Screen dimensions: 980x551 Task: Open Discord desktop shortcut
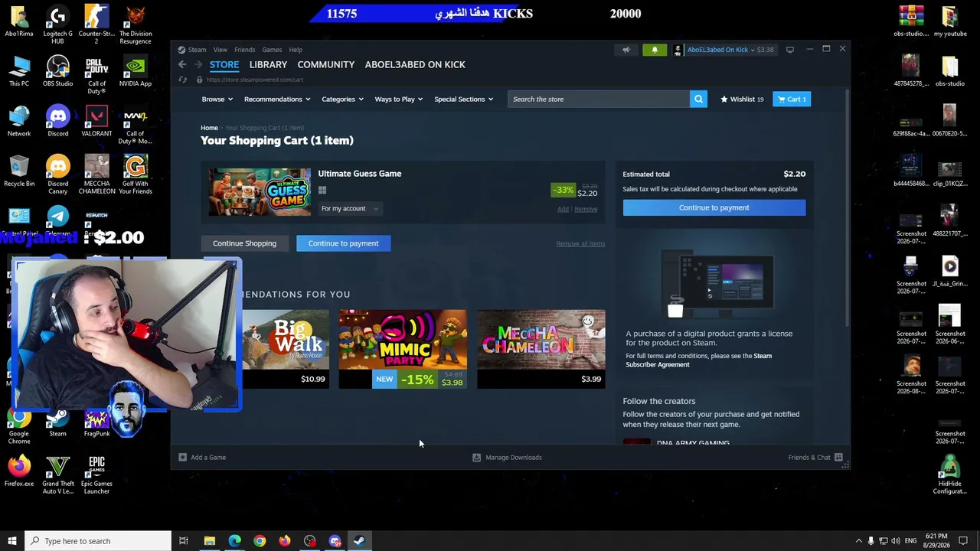(x=57, y=122)
